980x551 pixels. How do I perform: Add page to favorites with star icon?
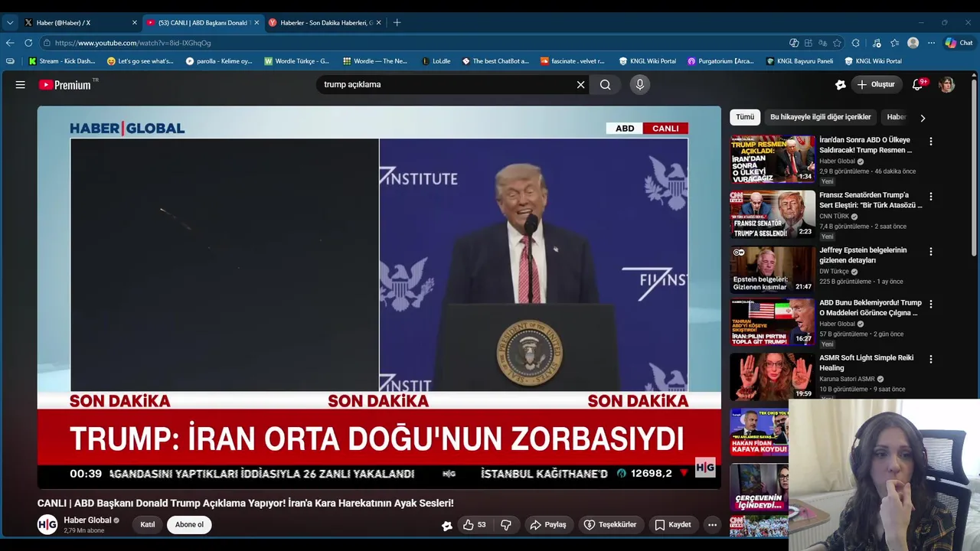click(x=837, y=43)
